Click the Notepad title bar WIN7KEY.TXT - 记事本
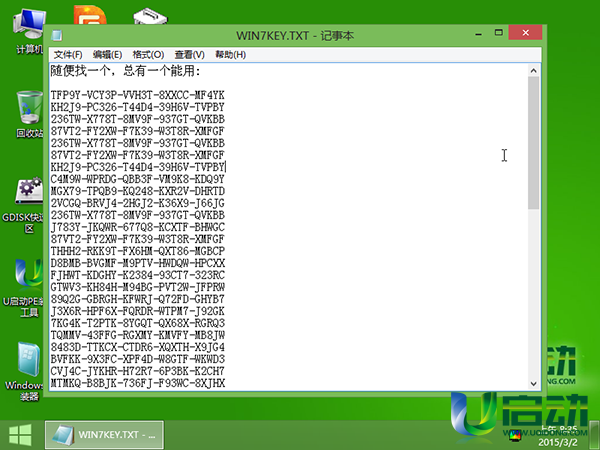 (x=295, y=36)
